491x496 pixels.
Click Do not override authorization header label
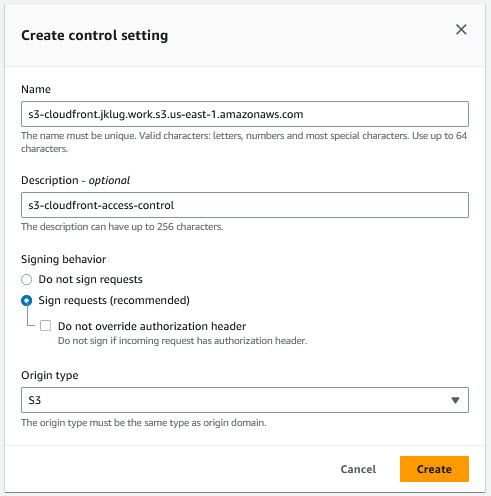pyautogui.click(x=152, y=326)
